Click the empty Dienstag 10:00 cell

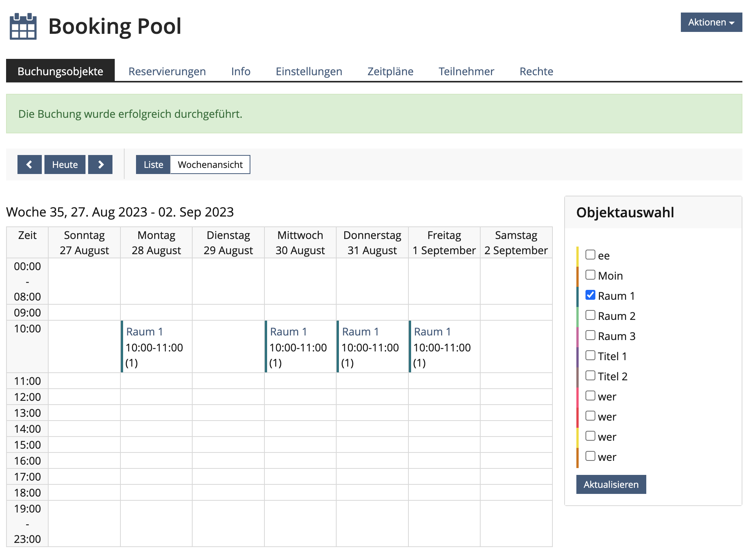228,346
